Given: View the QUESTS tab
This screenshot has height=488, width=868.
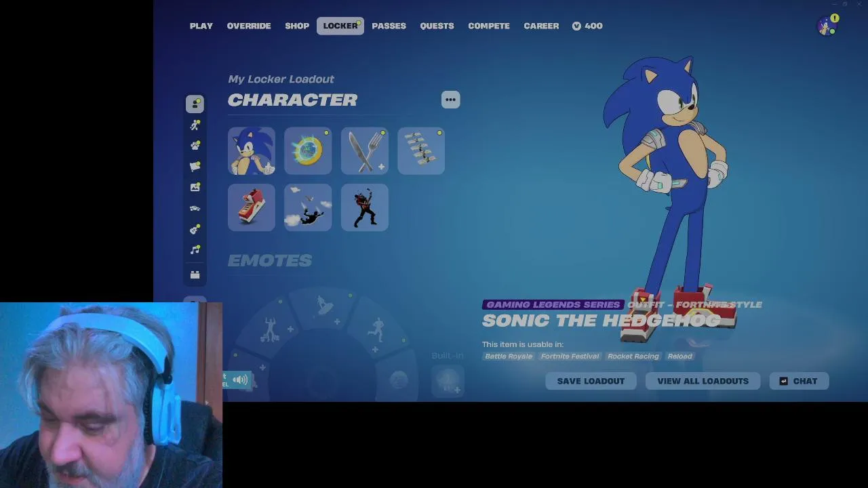Looking at the screenshot, I should tap(437, 26).
